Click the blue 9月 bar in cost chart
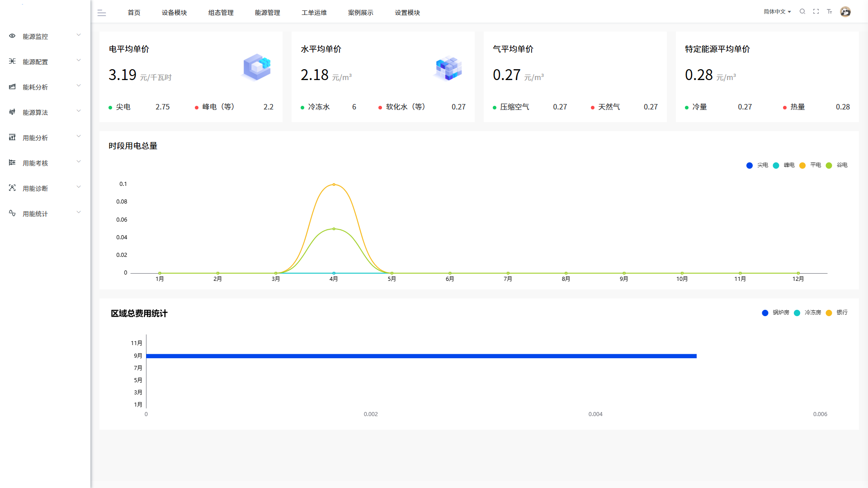This screenshot has width=868, height=488. [420, 356]
